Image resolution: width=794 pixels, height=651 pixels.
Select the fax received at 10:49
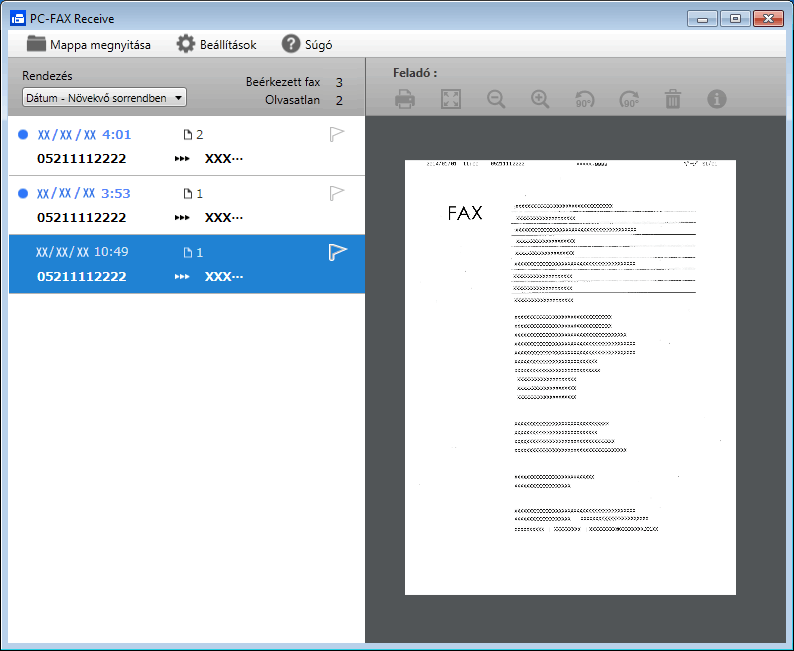187,264
